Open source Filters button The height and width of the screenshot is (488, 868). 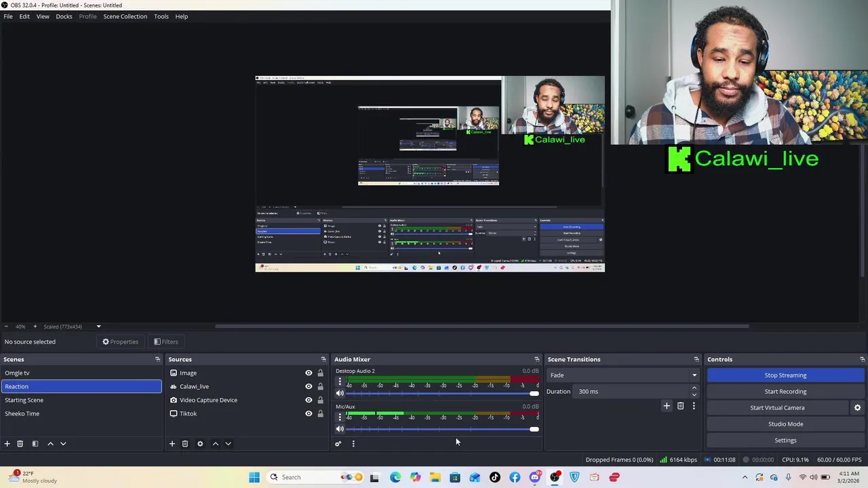165,342
